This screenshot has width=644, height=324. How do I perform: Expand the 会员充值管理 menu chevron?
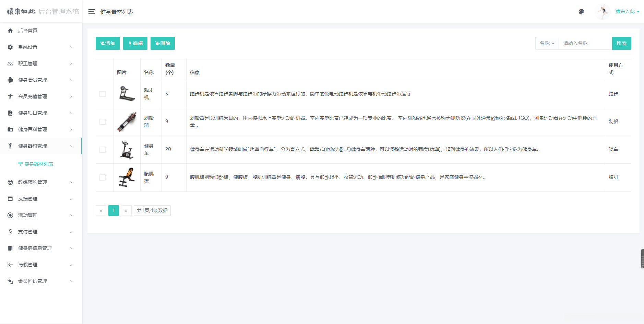pyautogui.click(x=71, y=96)
